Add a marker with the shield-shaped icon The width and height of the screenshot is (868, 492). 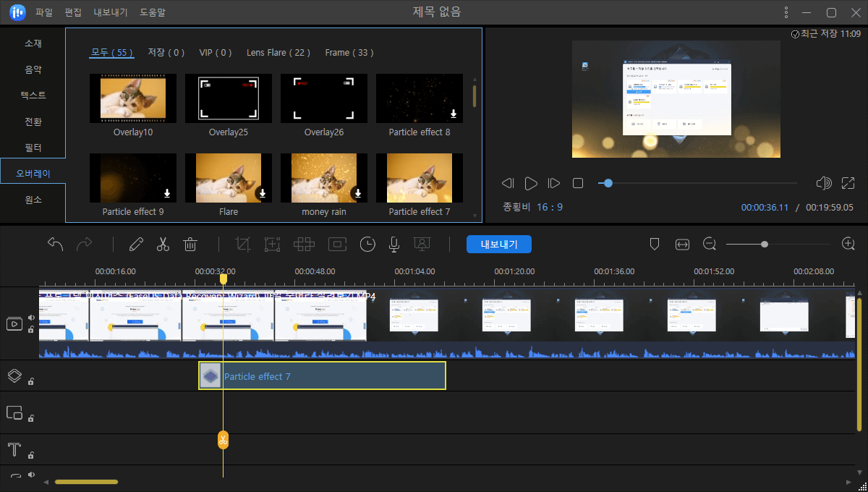(655, 245)
